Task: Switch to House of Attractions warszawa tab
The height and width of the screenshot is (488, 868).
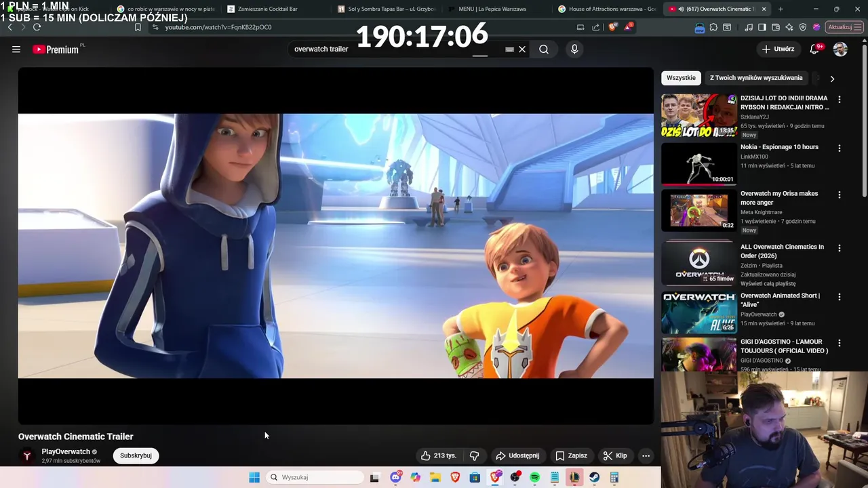Action: tap(607, 9)
